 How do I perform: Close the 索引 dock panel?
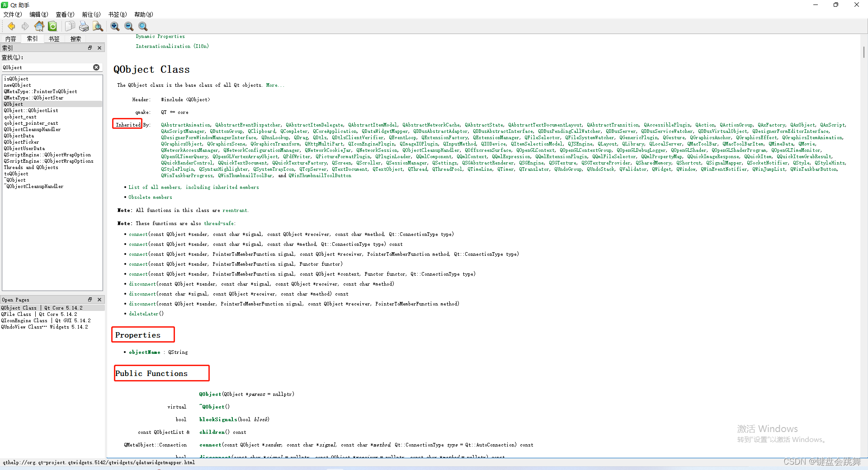pos(99,47)
